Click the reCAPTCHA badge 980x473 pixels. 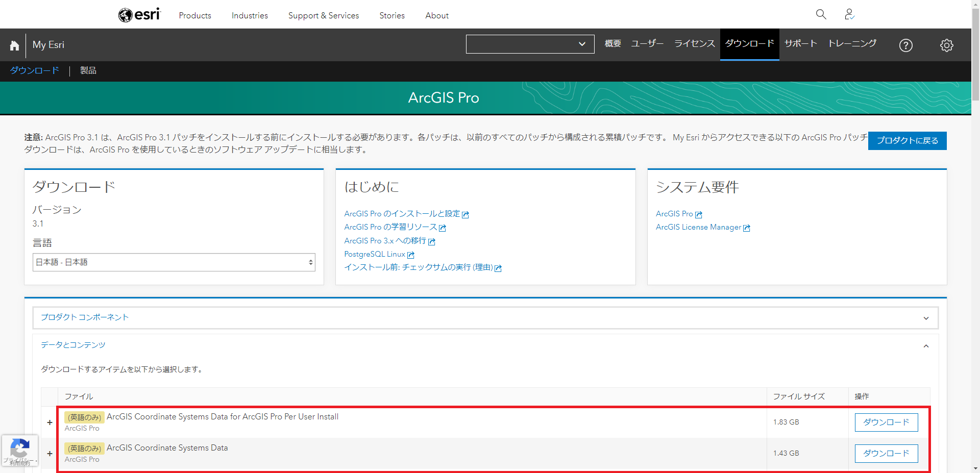19,451
